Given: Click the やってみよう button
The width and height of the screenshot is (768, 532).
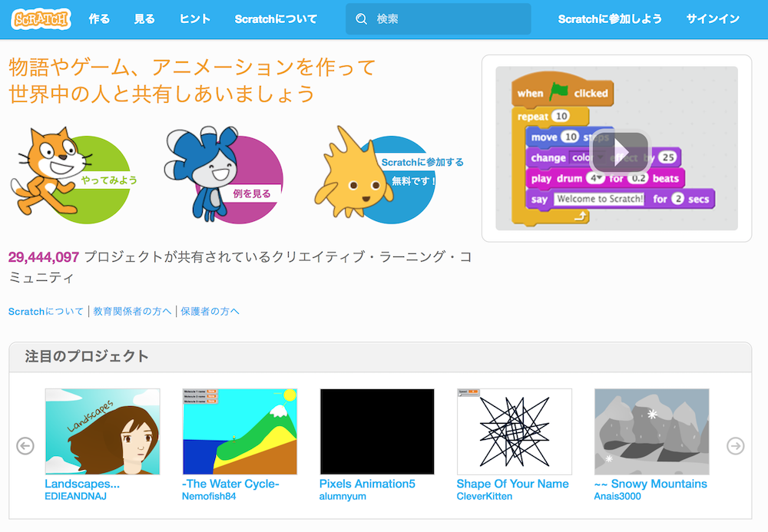Looking at the screenshot, I should [x=109, y=180].
